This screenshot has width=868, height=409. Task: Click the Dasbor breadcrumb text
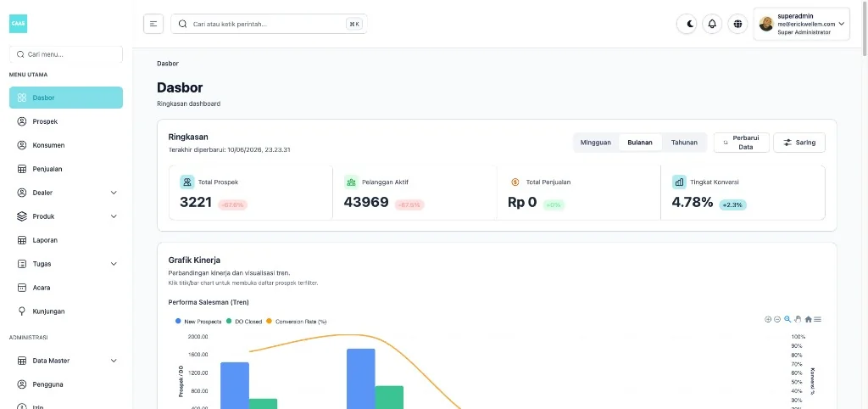pyautogui.click(x=168, y=64)
